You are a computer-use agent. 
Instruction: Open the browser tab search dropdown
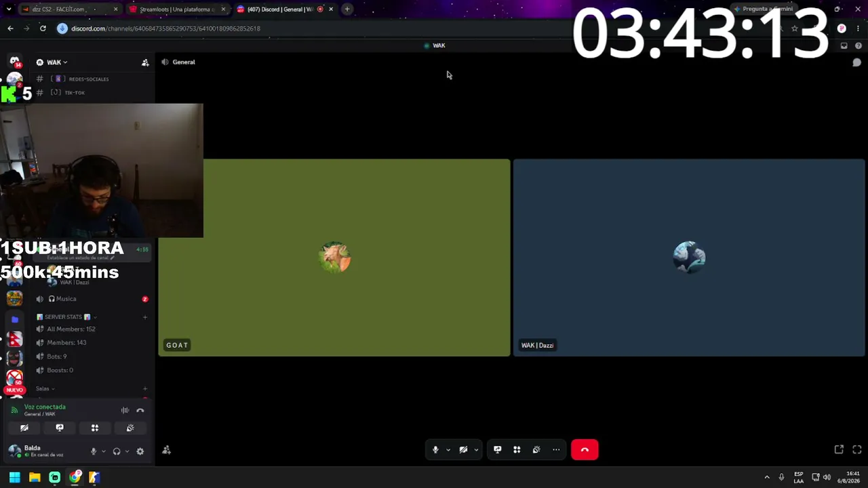tap(9, 9)
